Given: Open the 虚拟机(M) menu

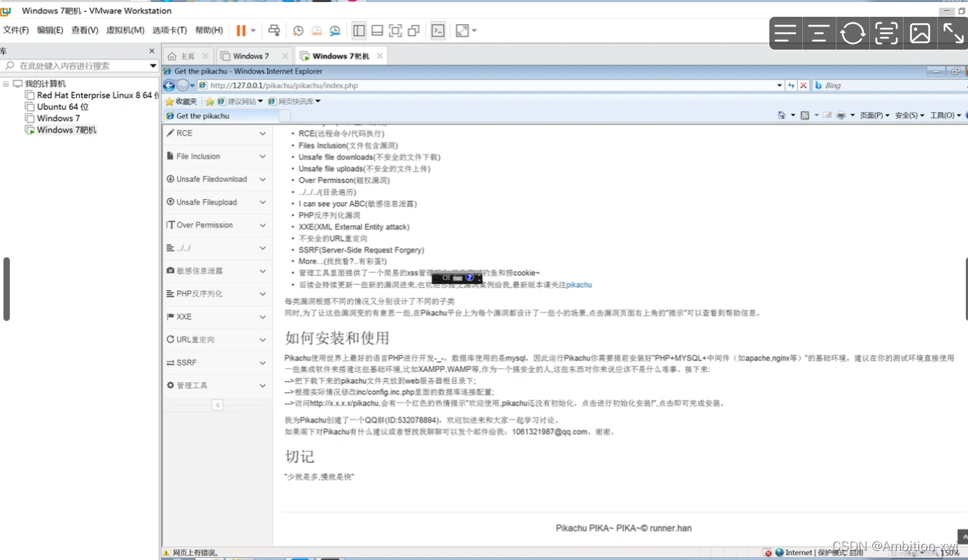Looking at the screenshot, I should pos(125,30).
